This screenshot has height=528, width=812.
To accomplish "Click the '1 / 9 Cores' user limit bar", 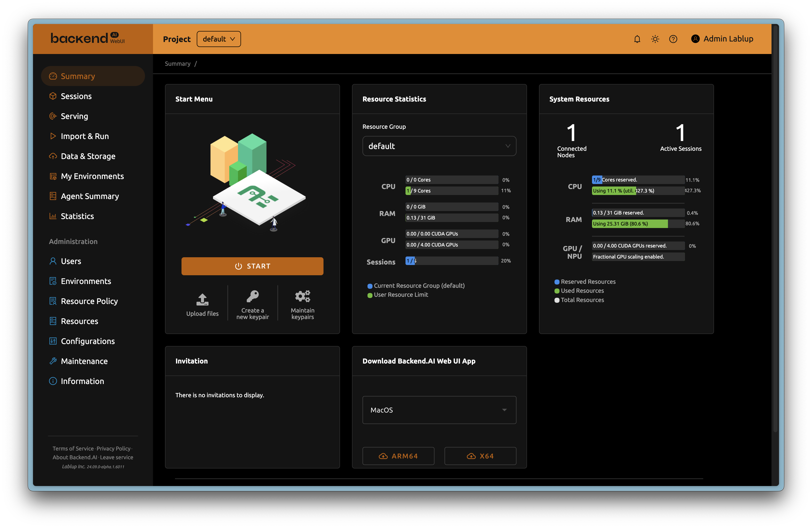I will pyautogui.click(x=452, y=191).
